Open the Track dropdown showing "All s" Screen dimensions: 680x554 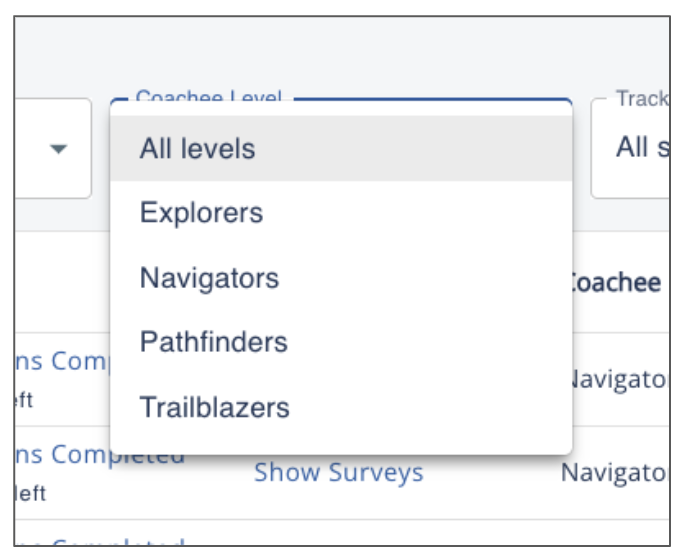[634, 148]
